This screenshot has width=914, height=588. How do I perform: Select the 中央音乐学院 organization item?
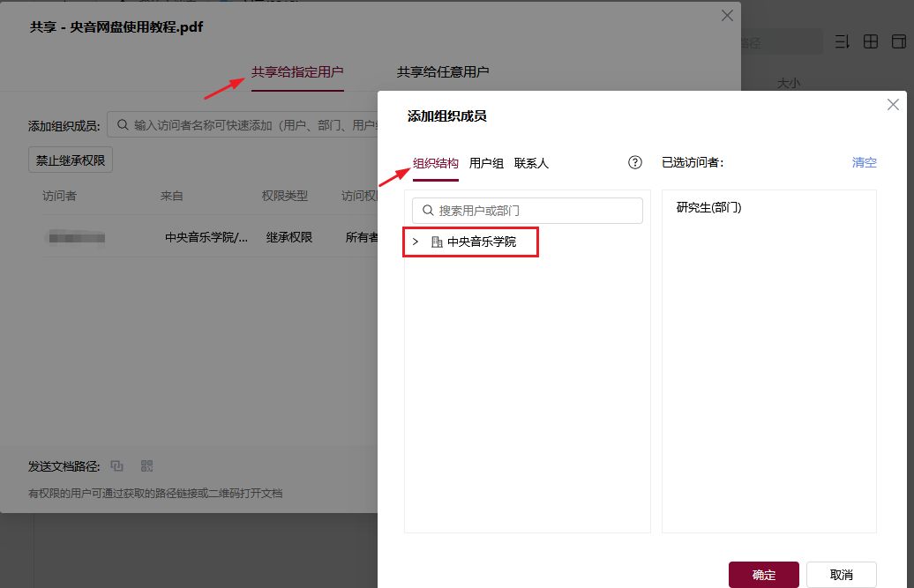click(481, 242)
